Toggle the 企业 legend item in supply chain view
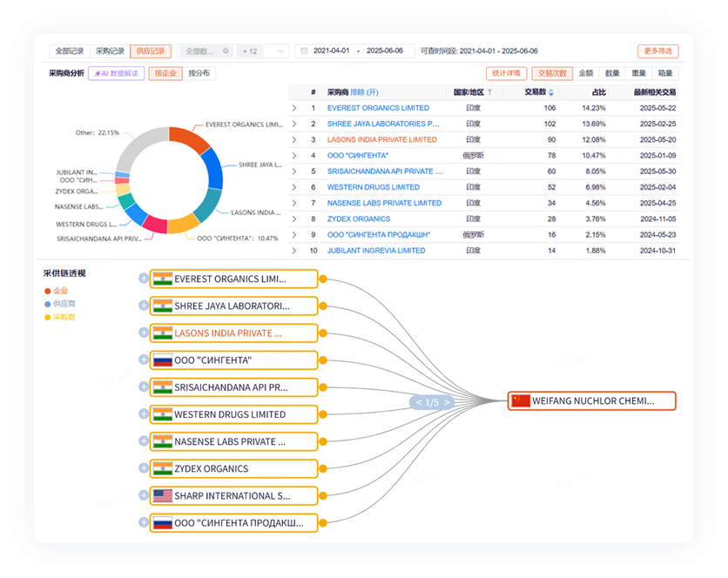The width and height of the screenshot is (728, 578). pos(56,291)
